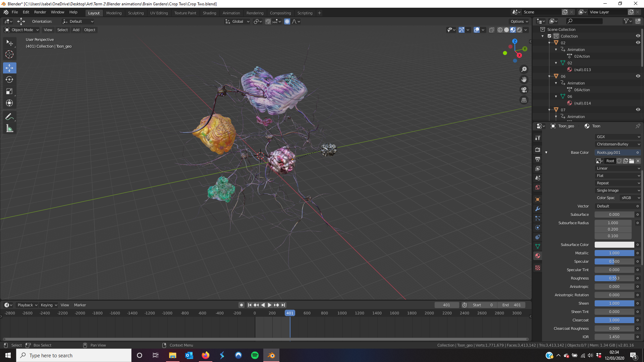Switch to rendered viewport shading
This screenshot has height=362, width=644.
pyautogui.click(x=519, y=30)
